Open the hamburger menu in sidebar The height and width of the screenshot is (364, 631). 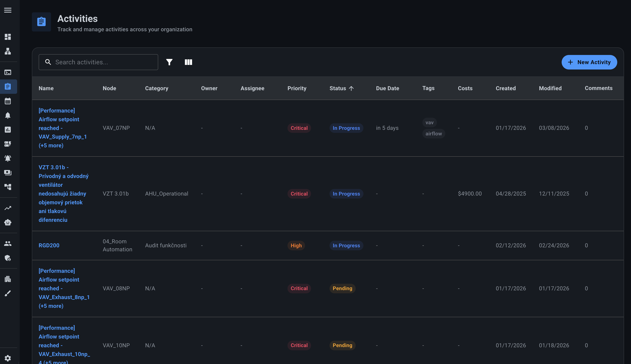coord(8,10)
